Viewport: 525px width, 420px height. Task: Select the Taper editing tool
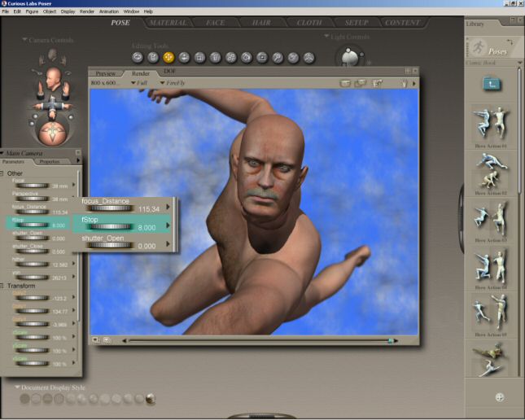pyautogui.click(x=215, y=58)
